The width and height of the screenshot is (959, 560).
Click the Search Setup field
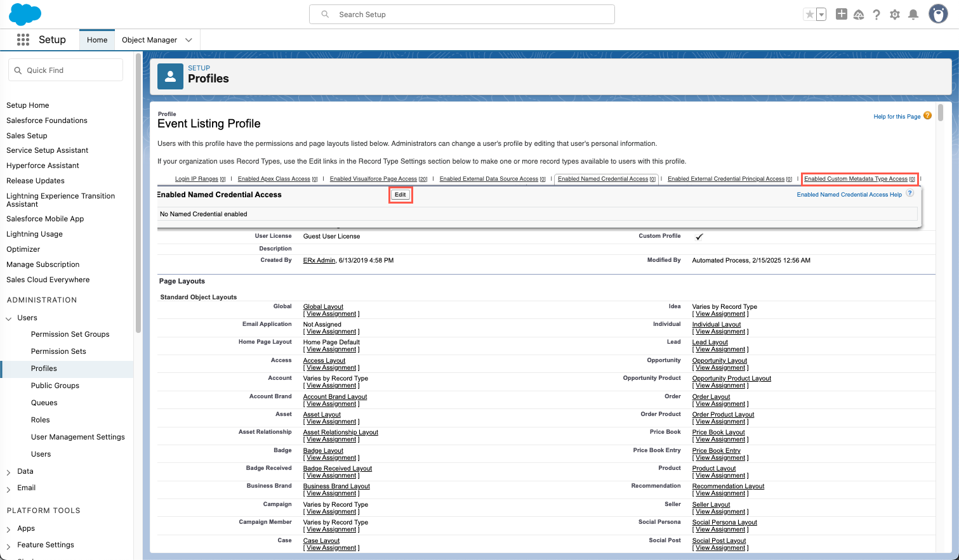pyautogui.click(x=461, y=15)
